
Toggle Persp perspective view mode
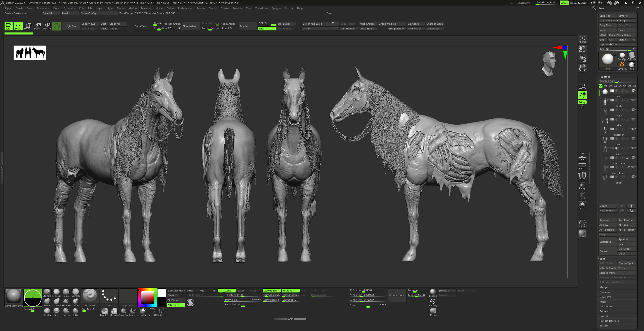582,166
